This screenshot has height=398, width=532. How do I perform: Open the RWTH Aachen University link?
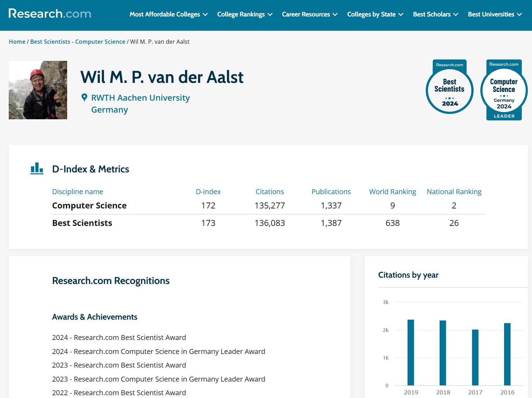tap(140, 98)
